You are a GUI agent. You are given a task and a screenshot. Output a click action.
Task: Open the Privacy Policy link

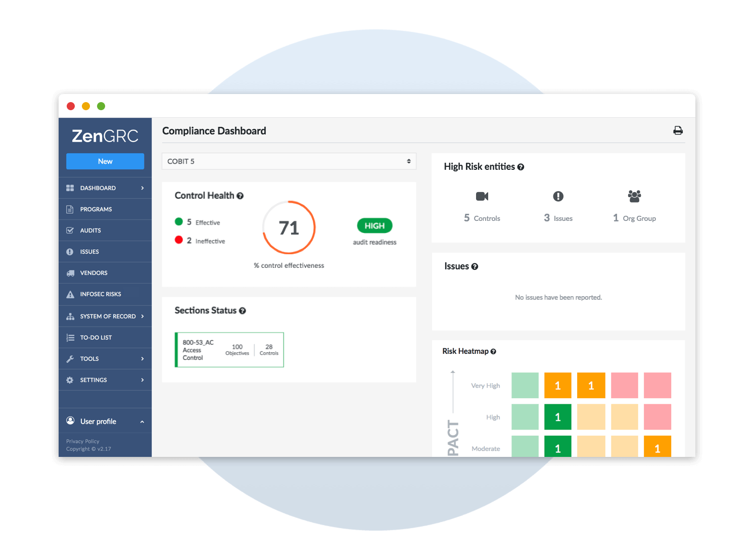pyautogui.click(x=83, y=441)
